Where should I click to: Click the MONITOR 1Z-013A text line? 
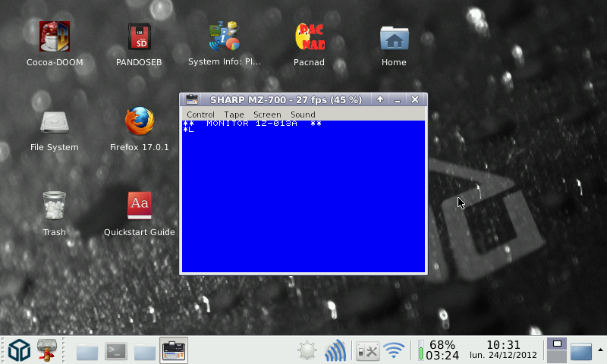coord(252,124)
